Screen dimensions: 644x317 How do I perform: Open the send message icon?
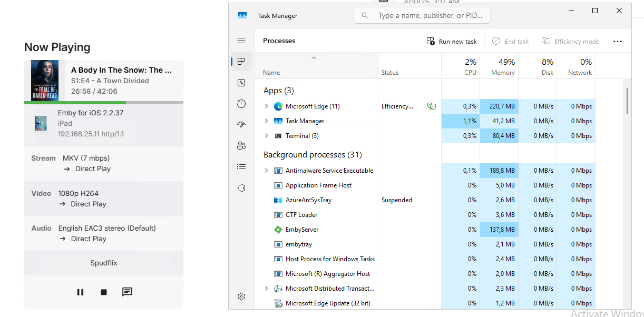(x=127, y=292)
